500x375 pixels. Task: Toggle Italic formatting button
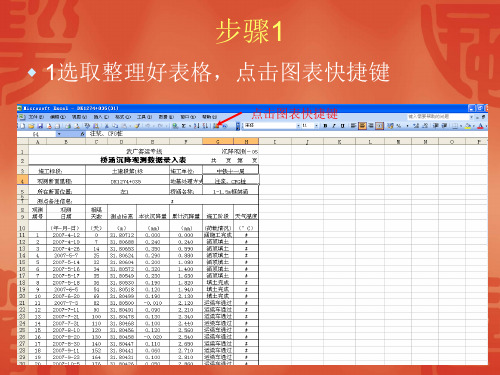(x=334, y=126)
